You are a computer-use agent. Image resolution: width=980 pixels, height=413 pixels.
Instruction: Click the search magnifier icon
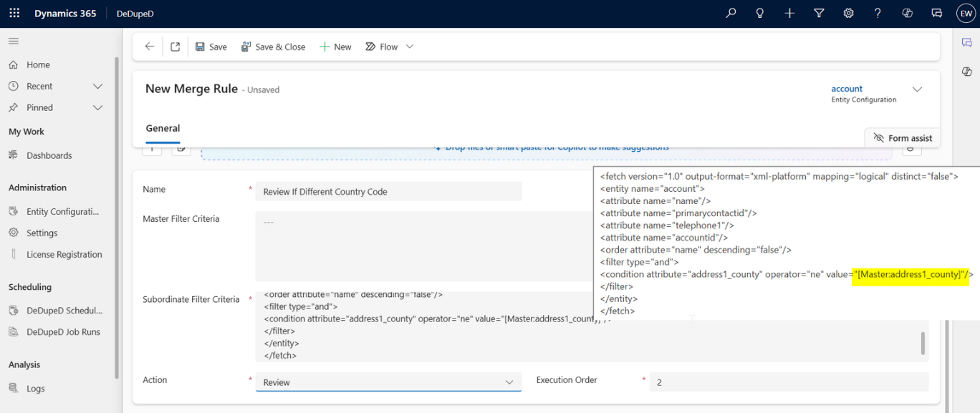tap(731, 14)
